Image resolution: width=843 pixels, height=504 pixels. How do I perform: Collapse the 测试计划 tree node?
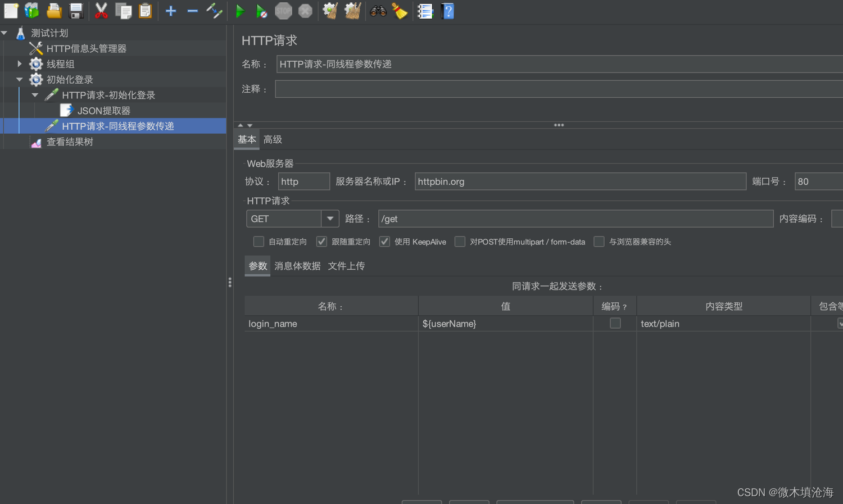(4, 33)
